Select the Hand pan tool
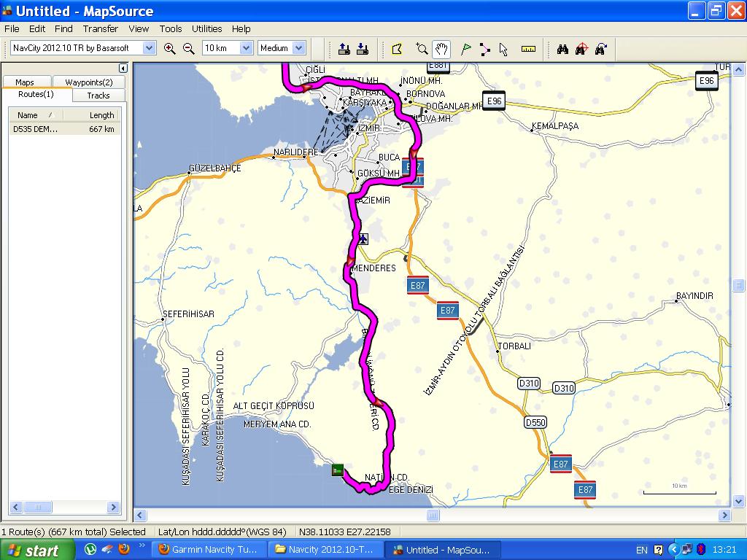Screen dimensions: 747x560 click(x=441, y=49)
